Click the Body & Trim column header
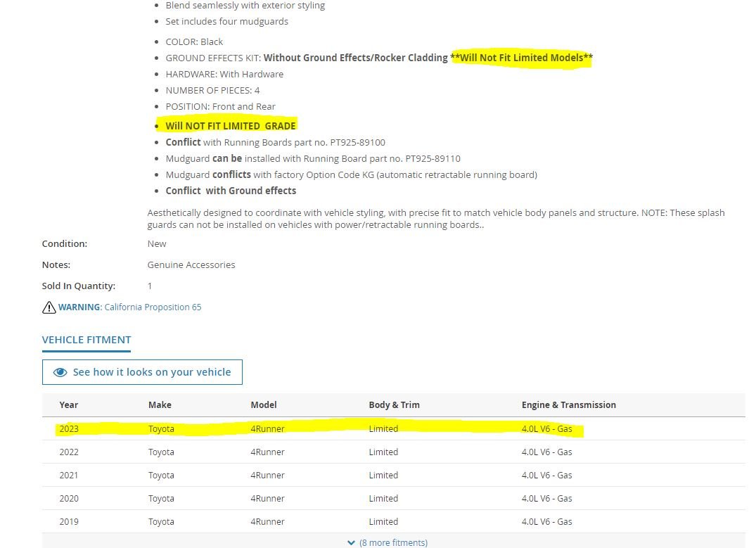756x548 pixels. (x=395, y=404)
